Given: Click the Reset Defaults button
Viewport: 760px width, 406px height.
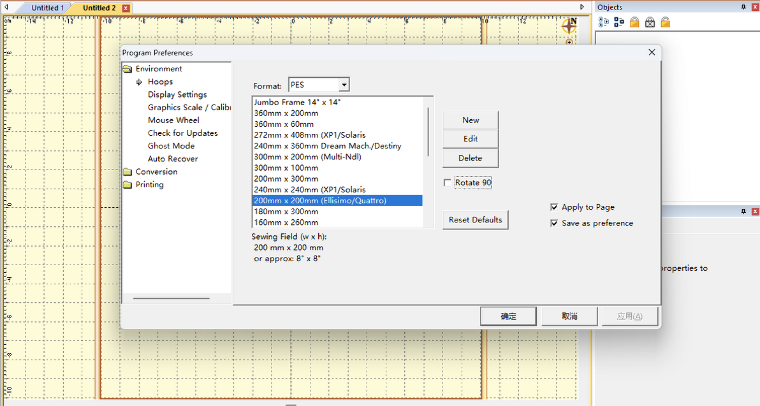Looking at the screenshot, I should (x=475, y=220).
